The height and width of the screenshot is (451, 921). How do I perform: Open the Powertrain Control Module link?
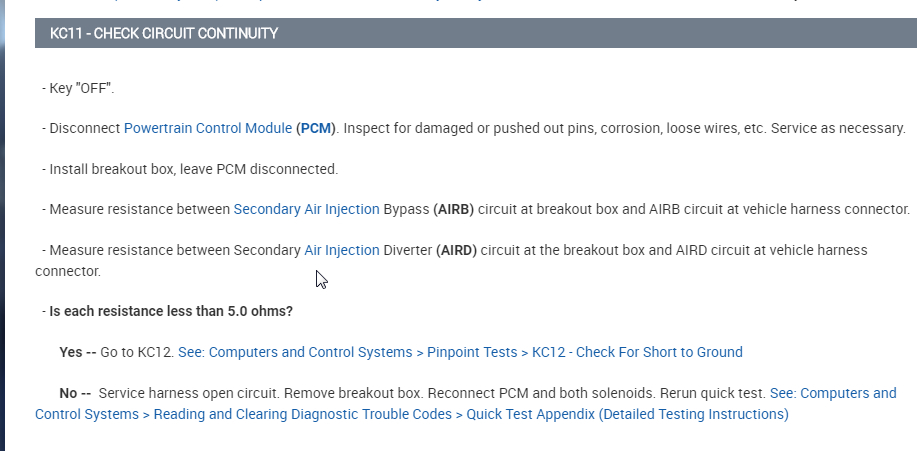pyautogui.click(x=208, y=129)
